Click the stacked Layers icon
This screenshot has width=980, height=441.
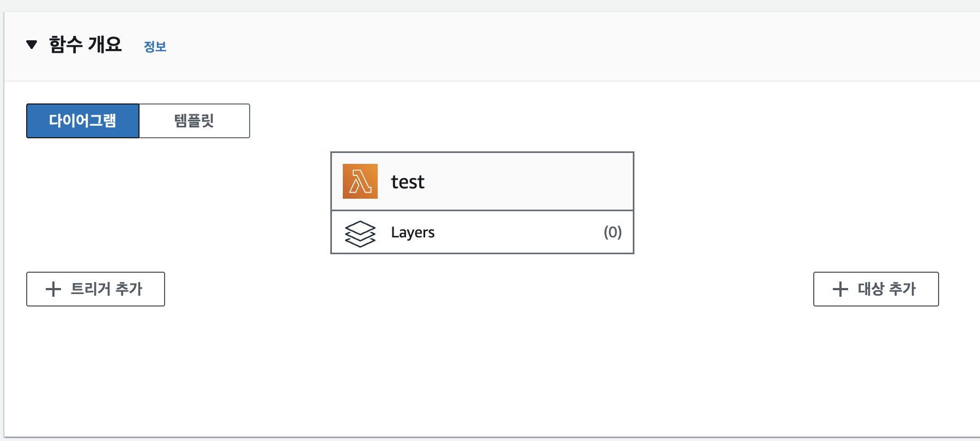[360, 234]
